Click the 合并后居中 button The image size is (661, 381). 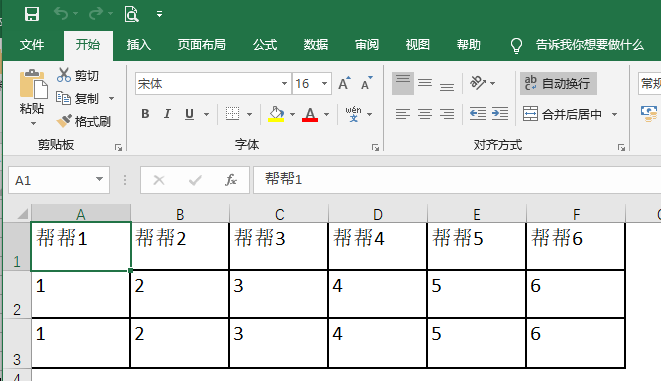(562, 114)
